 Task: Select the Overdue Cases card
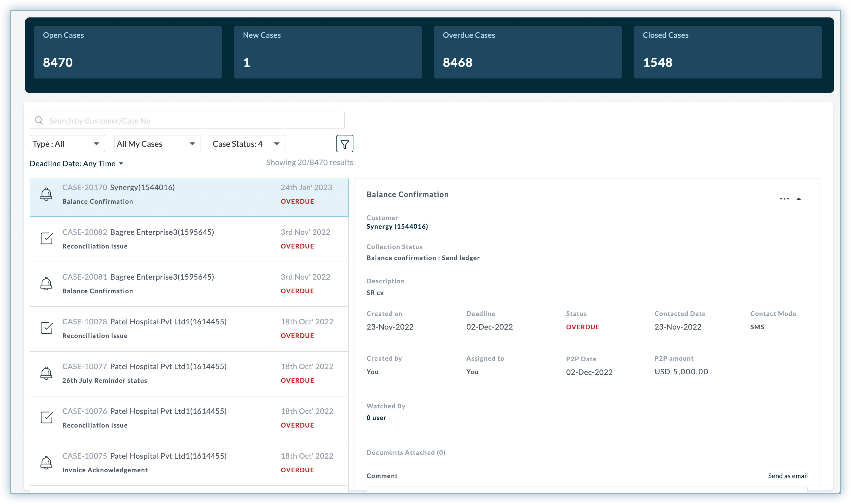pyautogui.click(x=528, y=52)
